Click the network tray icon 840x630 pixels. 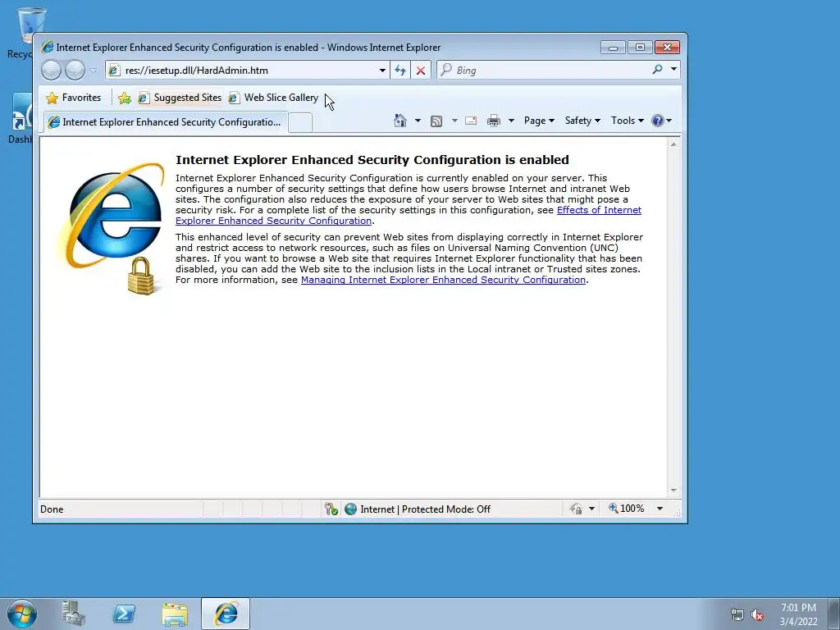click(737, 615)
